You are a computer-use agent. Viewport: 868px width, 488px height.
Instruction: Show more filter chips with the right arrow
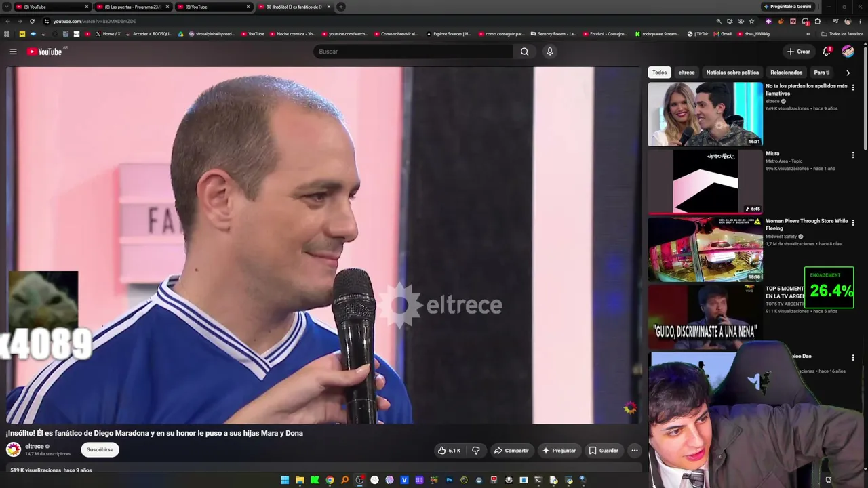(848, 73)
